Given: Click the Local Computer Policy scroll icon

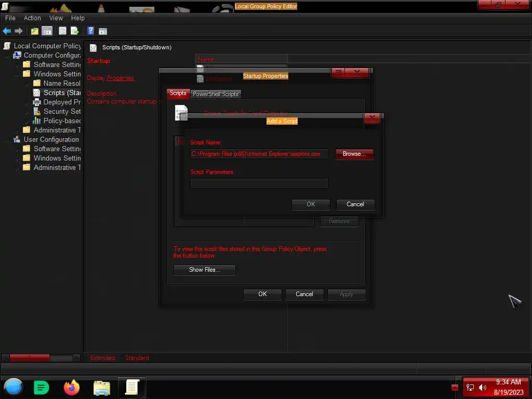Looking at the screenshot, I should tap(7, 46).
